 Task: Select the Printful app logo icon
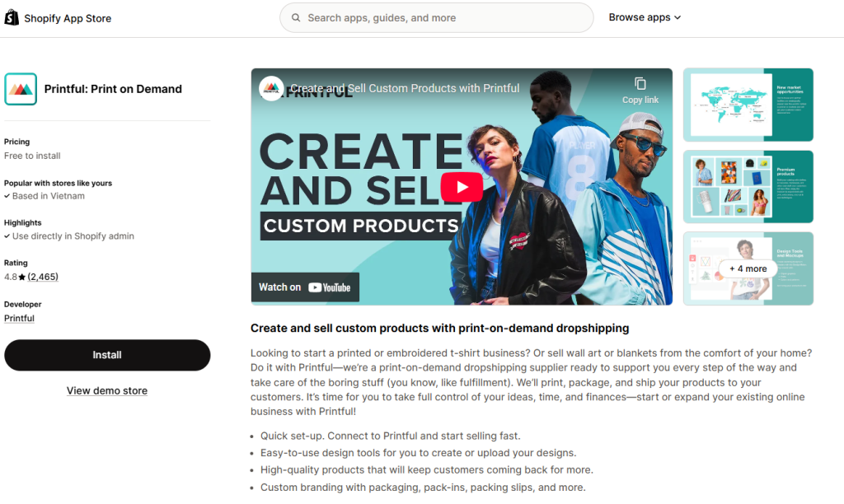21,88
